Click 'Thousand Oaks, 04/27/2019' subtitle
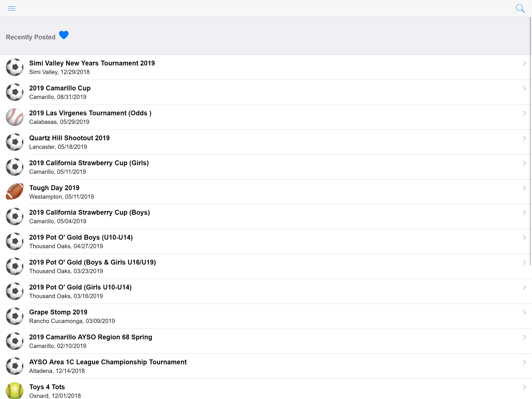 (x=66, y=246)
